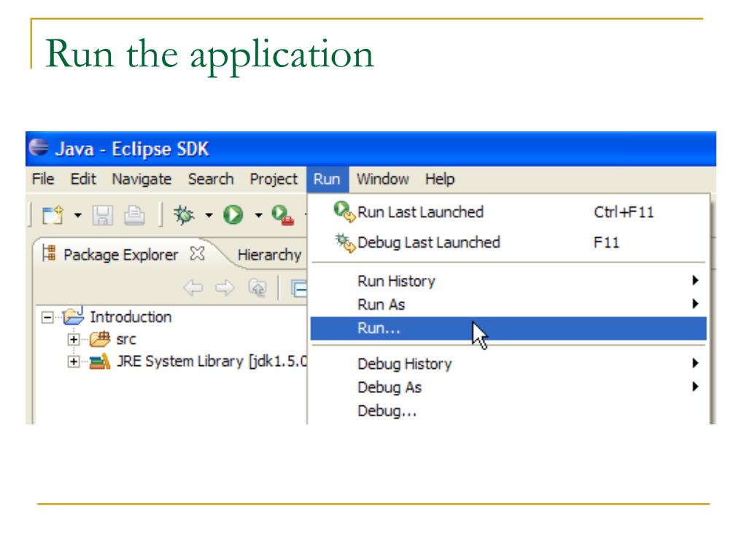Click the Introduction project folder icon
The width and height of the screenshot is (747, 560).
74,316
